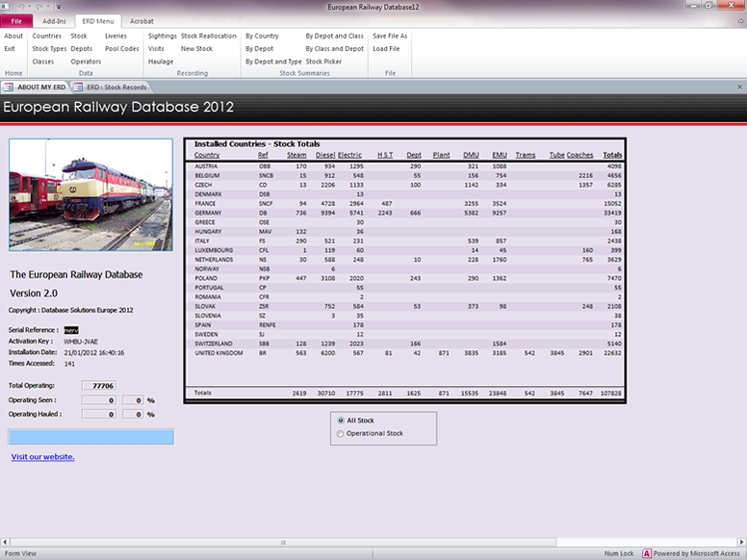Click the SWITZERLAND row in stock totals

pos(405,344)
